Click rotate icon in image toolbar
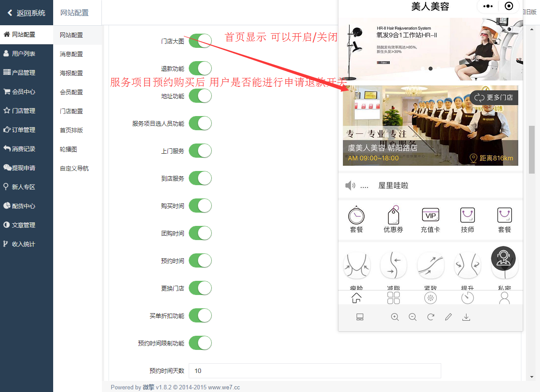The height and width of the screenshot is (392, 540). [x=431, y=317]
